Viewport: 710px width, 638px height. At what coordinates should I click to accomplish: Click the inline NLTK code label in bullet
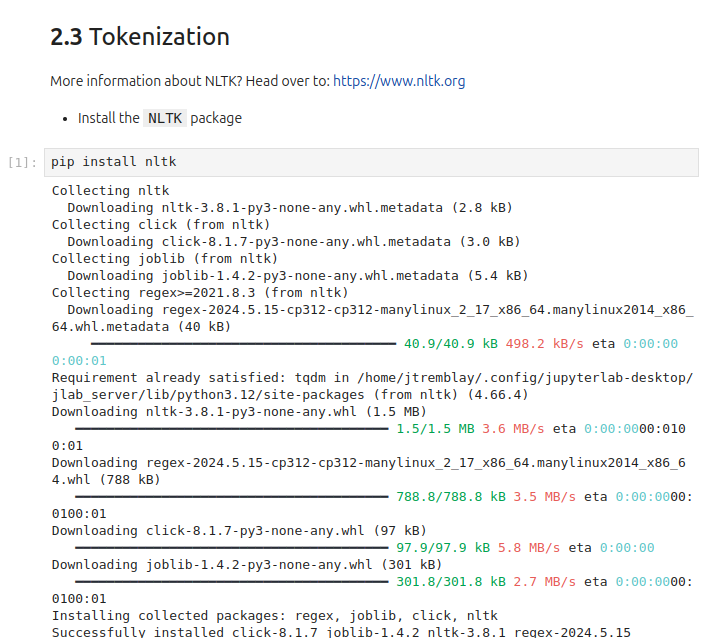[165, 118]
